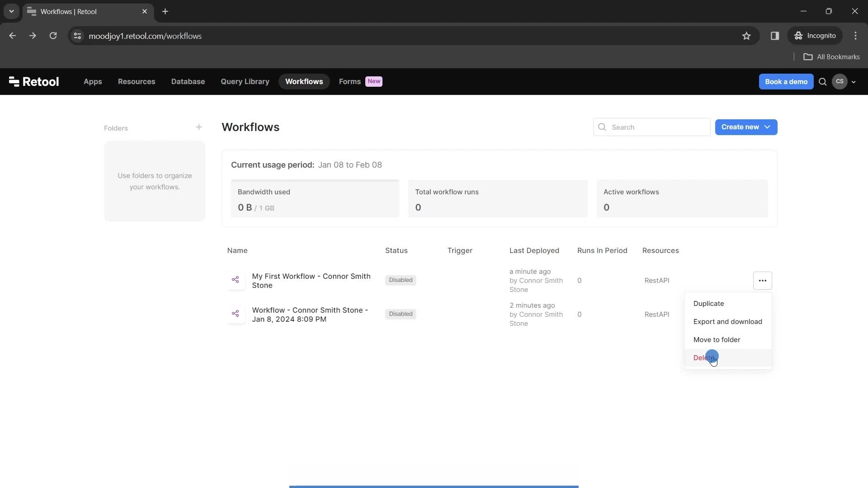868x488 pixels.
Task: Click the Last Deployed column header
Action: click(534, 251)
